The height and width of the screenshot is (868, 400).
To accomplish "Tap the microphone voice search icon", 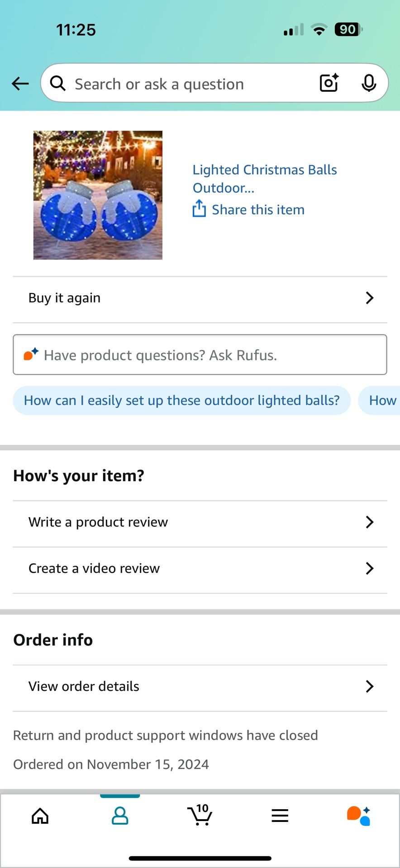I will 369,83.
